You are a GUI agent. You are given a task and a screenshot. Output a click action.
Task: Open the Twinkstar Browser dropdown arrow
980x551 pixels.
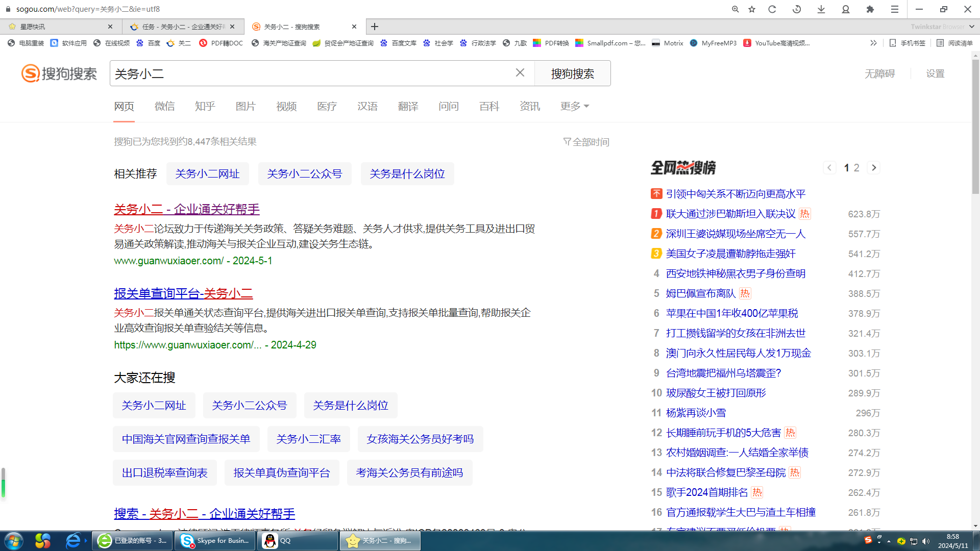[x=972, y=27]
